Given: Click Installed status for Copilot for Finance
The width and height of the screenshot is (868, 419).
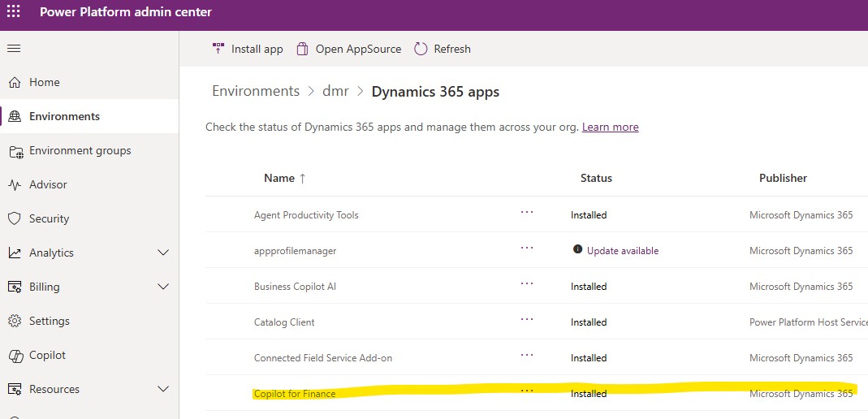Looking at the screenshot, I should 589,394.
